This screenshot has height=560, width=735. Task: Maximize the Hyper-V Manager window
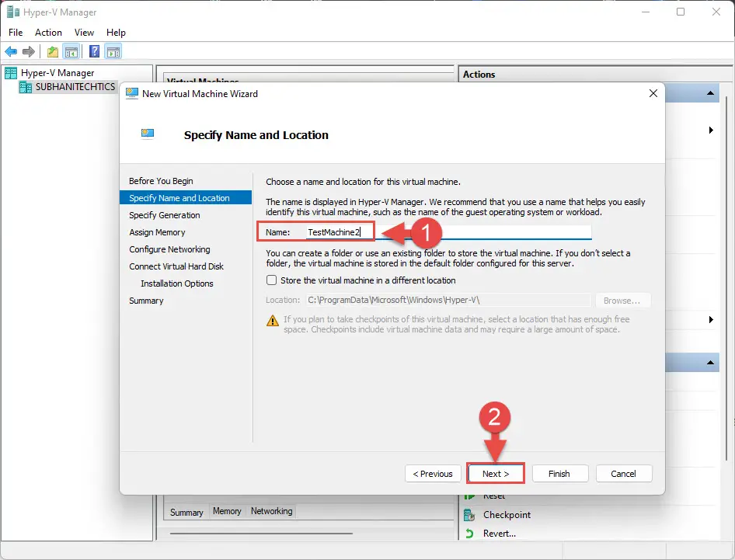click(681, 12)
